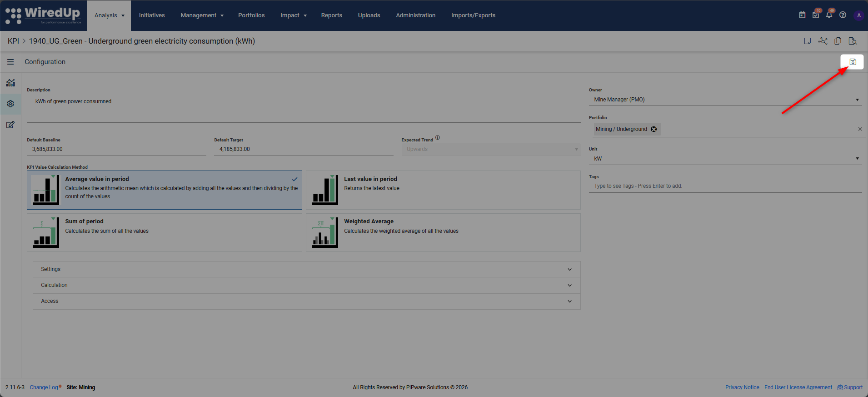Select Sum of period method
The height and width of the screenshot is (397, 868).
(165, 232)
